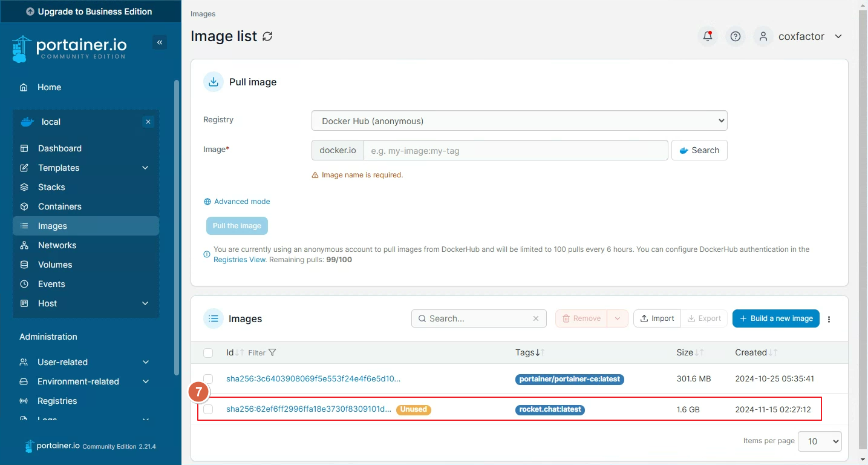Open image sha256:3c6403908069f5e553f24e4f6e5d10 link
Screen dimensions: 868x465
(313, 379)
